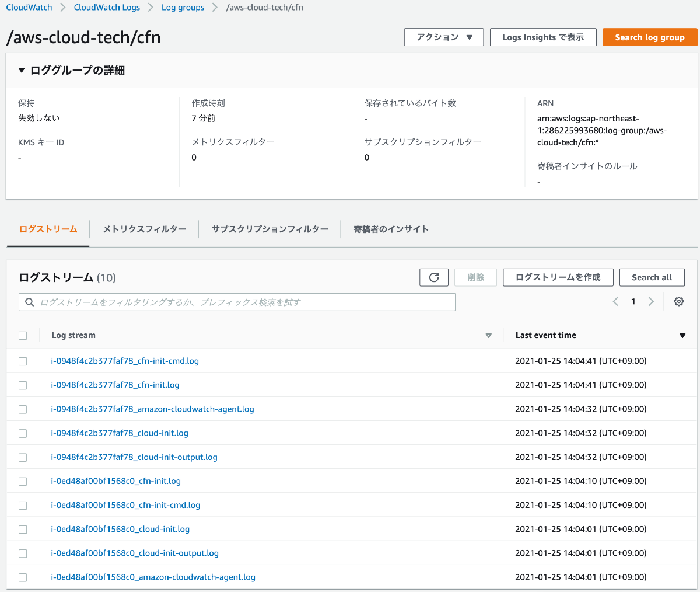This screenshot has height=592, width=700.
Task: Open i-0948f4c2b377faf78_cloud-init.log stream
Action: pos(120,433)
